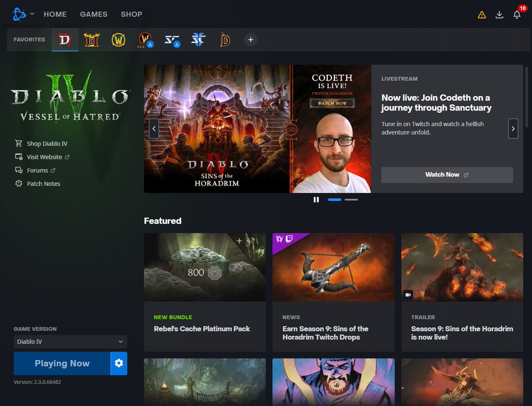The image size is (532, 406).
Task: Click the bearded comic character card thumbnail
Action: click(x=333, y=382)
